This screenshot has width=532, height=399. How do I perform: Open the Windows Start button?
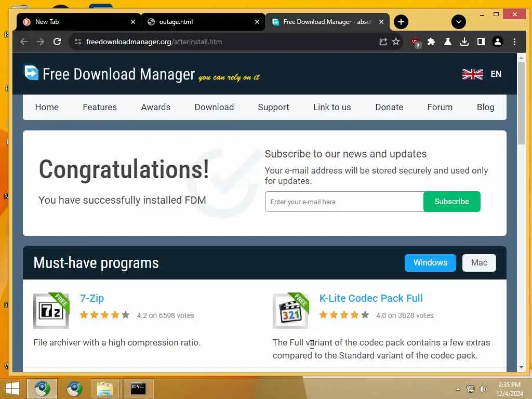pos(12,389)
